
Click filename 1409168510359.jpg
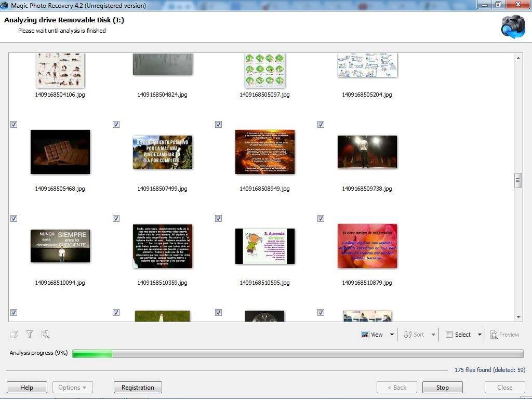(x=162, y=283)
